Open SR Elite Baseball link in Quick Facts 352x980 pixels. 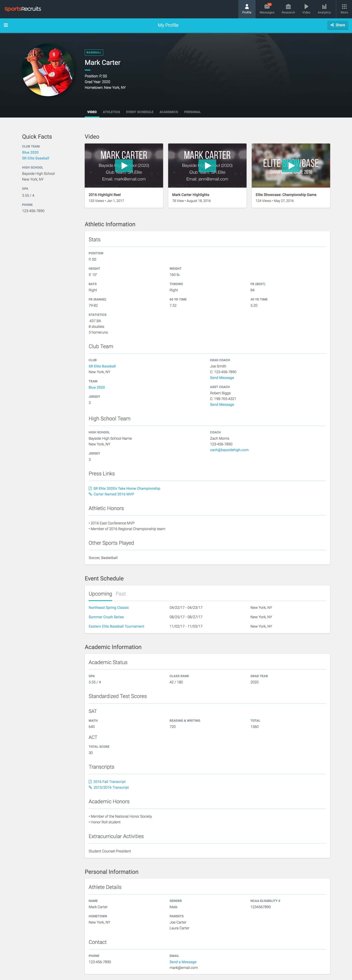pos(35,158)
